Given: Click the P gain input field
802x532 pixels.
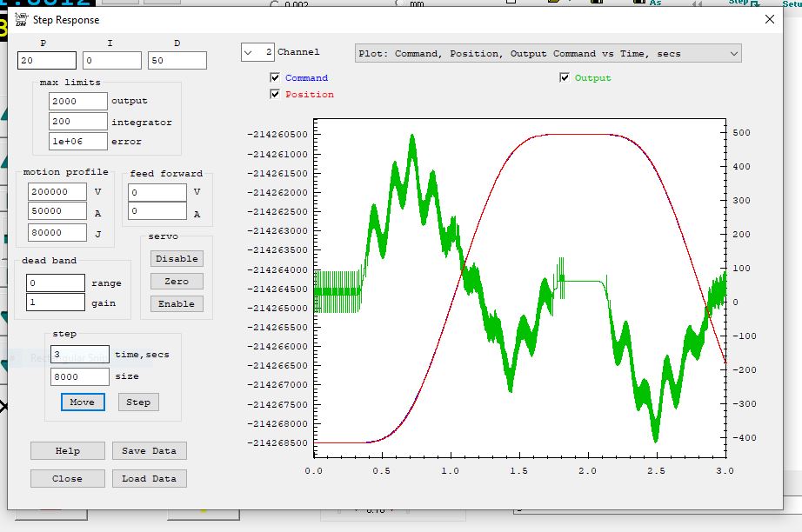Looking at the screenshot, I should click(x=47, y=61).
